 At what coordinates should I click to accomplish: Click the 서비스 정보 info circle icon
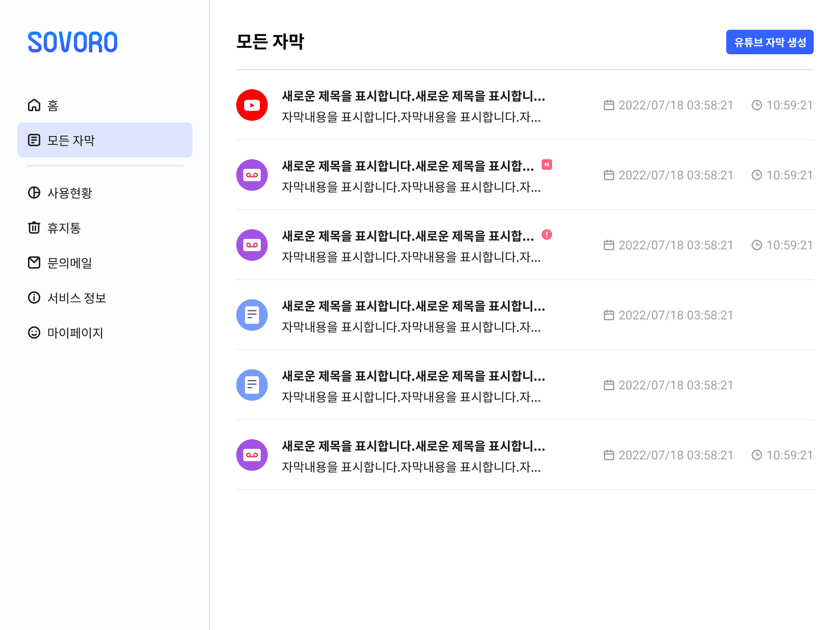[x=34, y=298]
